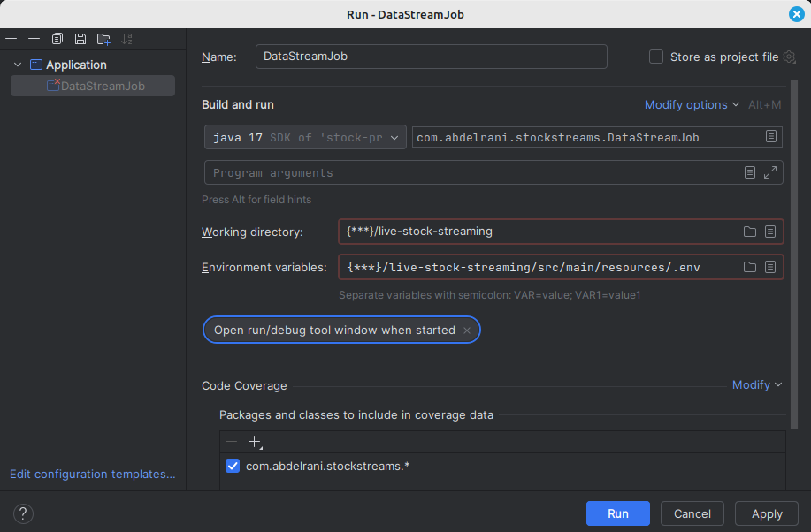Add new configuration with plus icon
Viewport: 811px width, 532px height.
click(11, 39)
